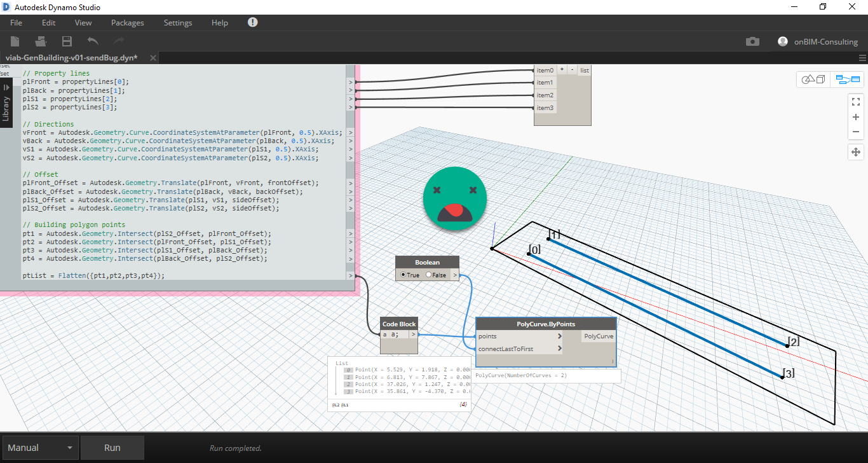This screenshot has height=463, width=868.
Task: Click the PolyCurve.ByPoints node title
Action: tap(546, 324)
